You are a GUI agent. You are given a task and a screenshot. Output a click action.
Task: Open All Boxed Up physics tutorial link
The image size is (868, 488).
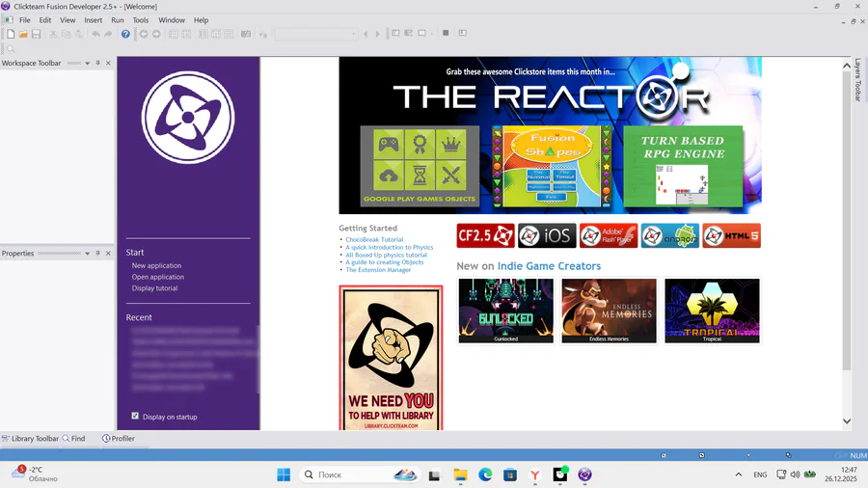pos(387,255)
